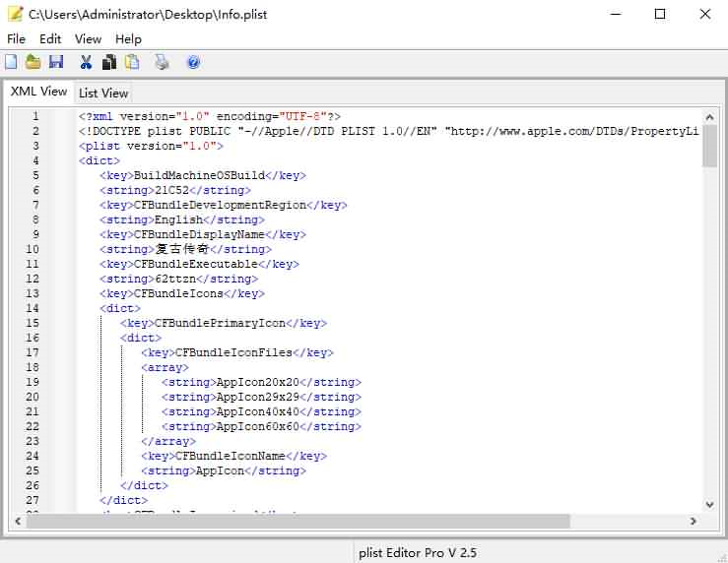
Task: Place cursor in the AppIcon60x60 string line
Action: [x=261, y=426]
